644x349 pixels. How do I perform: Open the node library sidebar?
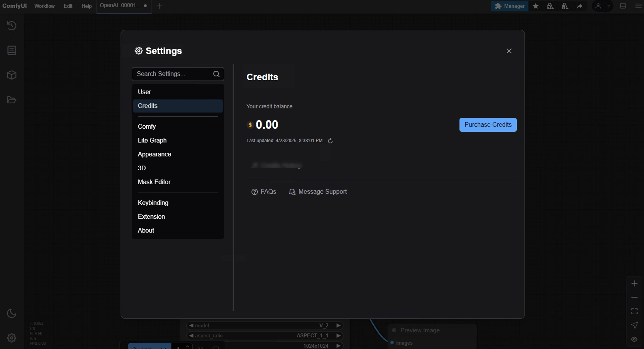tap(12, 50)
